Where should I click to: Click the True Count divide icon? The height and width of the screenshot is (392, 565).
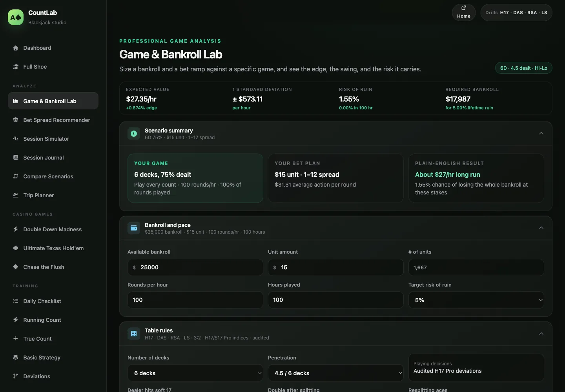click(16, 339)
